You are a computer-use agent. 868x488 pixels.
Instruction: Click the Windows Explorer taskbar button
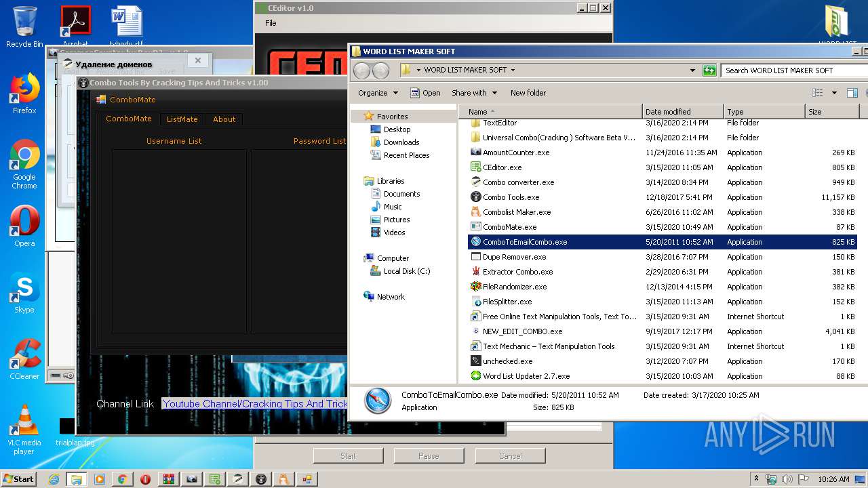[77, 479]
